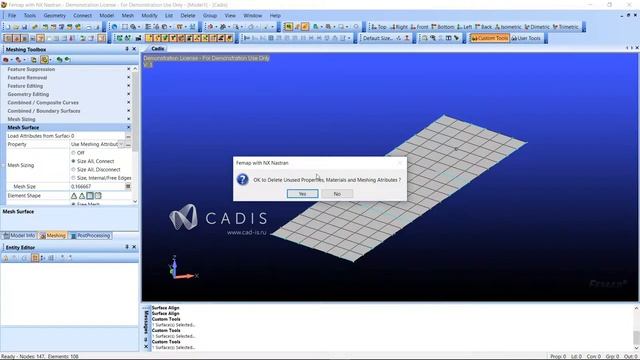
Task: Click the Custom Tools toolbar button
Action: [x=490, y=38]
